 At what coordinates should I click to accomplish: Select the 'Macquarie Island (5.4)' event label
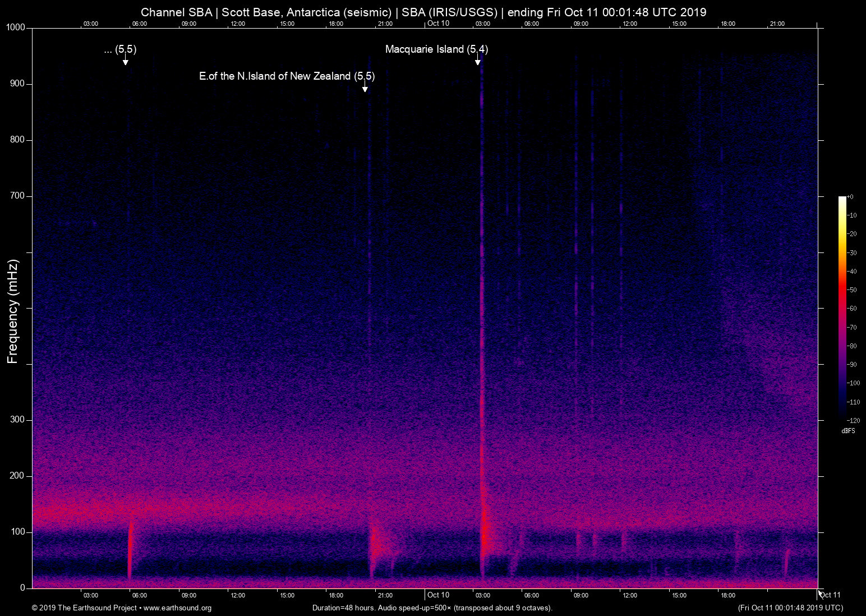[x=437, y=49]
